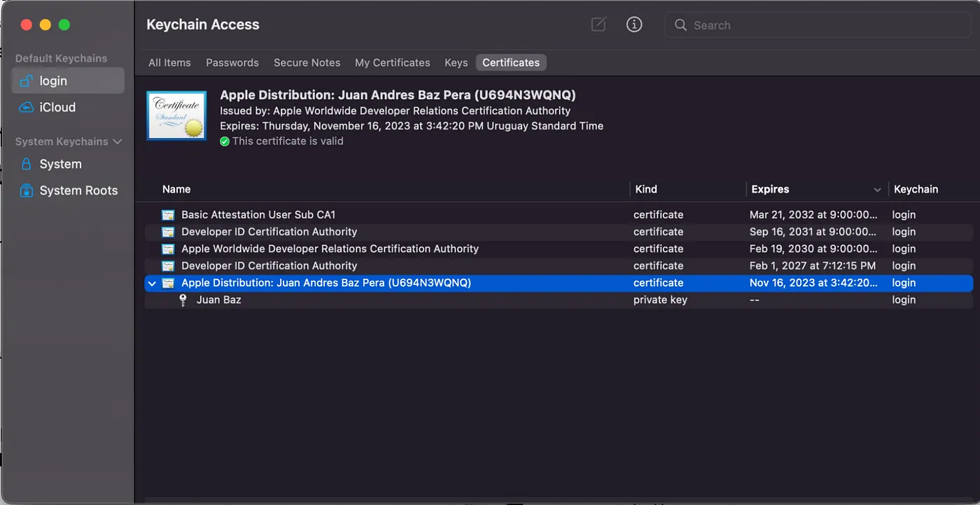Click the "private key" kind cell
Viewport: 980px width, 505px height.
[x=660, y=300]
